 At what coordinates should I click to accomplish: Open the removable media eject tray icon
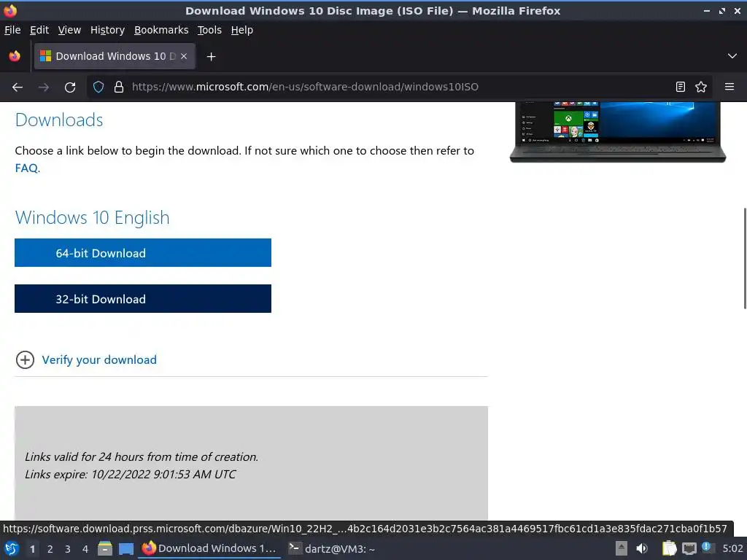tap(622, 548)
